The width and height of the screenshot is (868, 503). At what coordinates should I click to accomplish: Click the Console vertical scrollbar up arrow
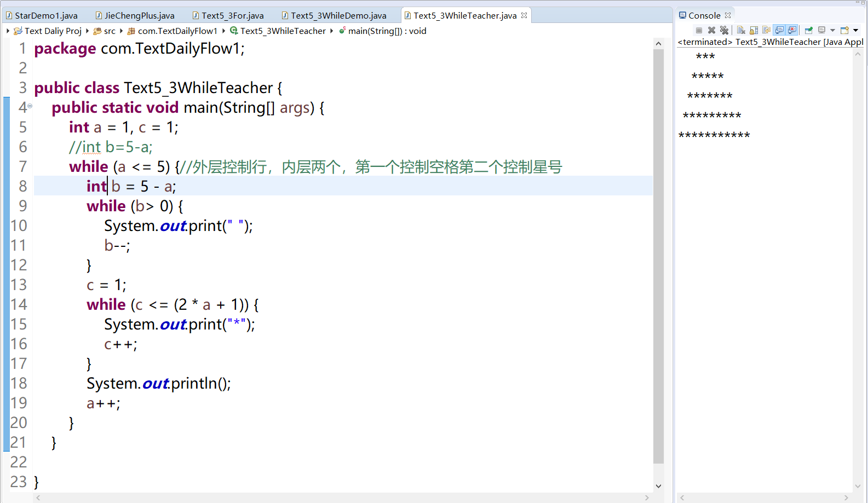[x=858, y=54]
